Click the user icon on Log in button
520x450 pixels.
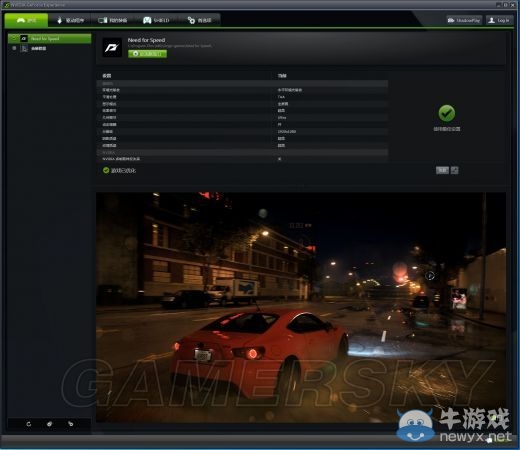491,20
